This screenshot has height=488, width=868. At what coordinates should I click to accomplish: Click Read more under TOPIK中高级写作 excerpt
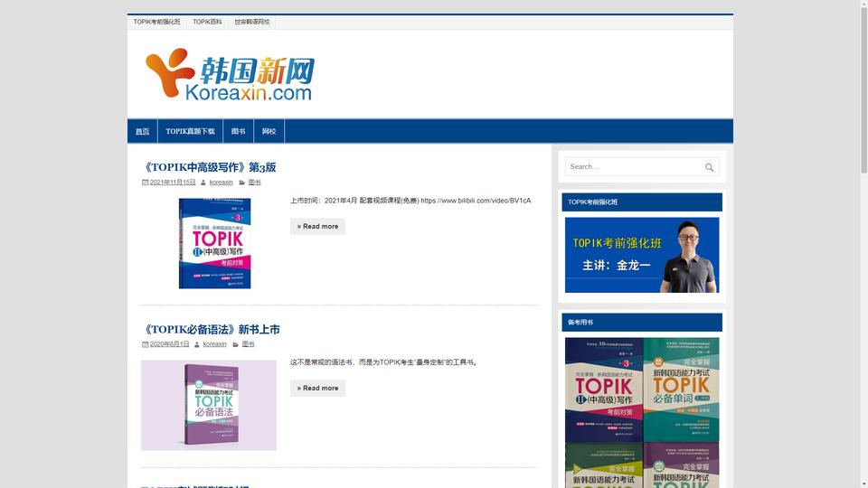[317, 226]
